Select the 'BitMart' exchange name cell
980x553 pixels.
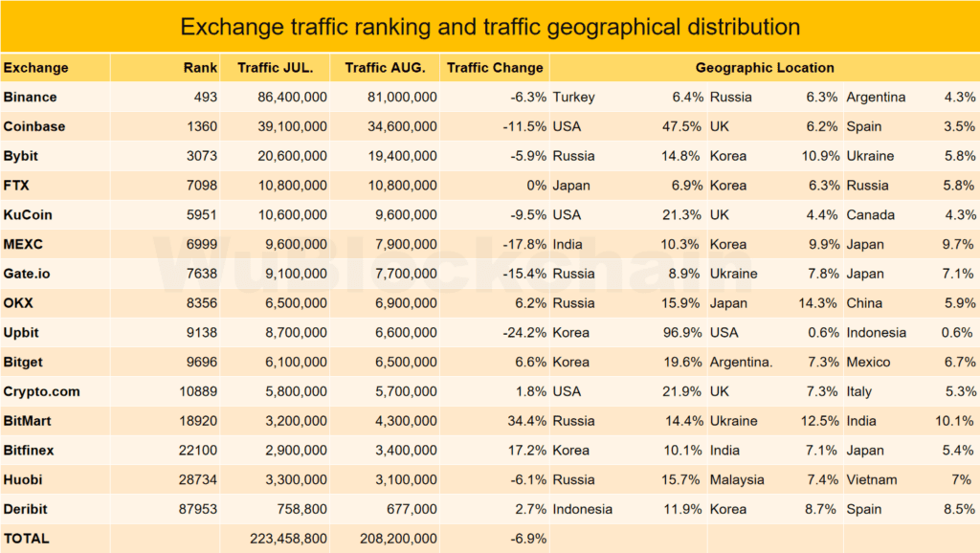click(27, 421)
